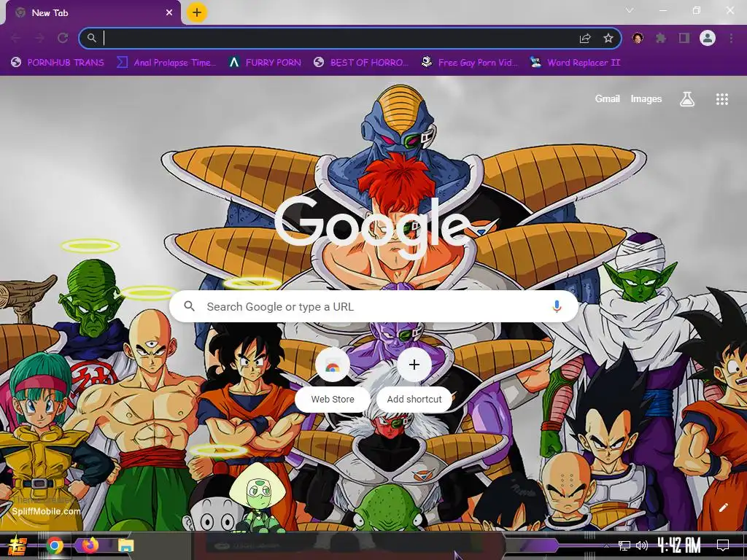Open a new tab with yellow plus button

[197, 12]
